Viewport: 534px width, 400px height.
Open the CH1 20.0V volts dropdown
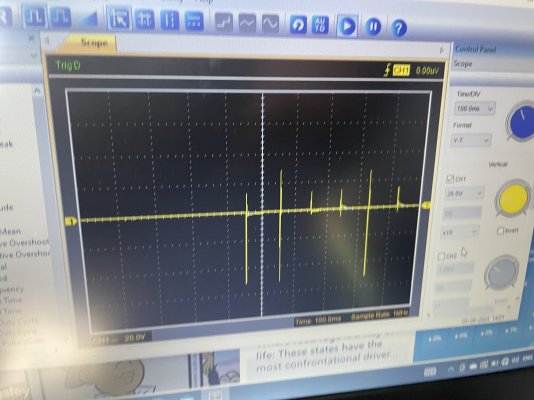[x=464, y=193]
